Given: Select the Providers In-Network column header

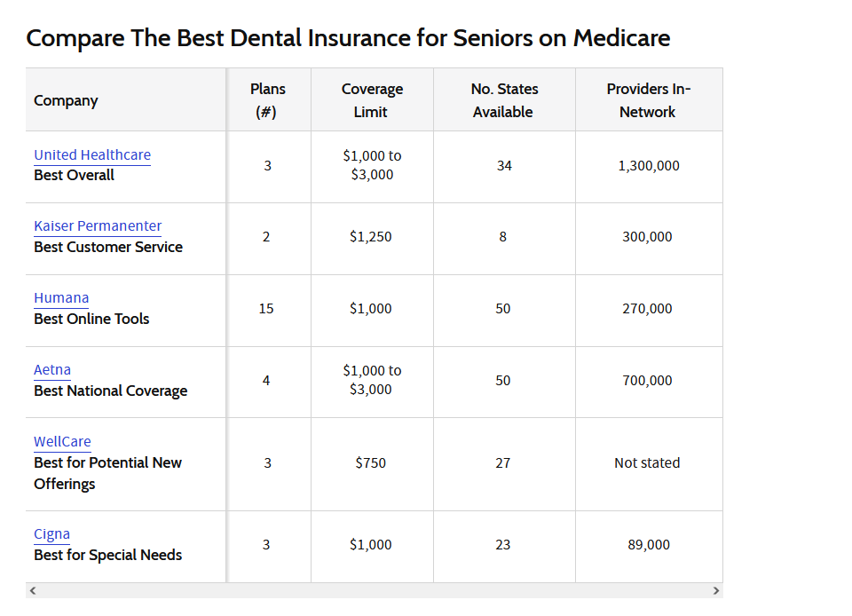Looking at the screenshot, I should point(649,100).
